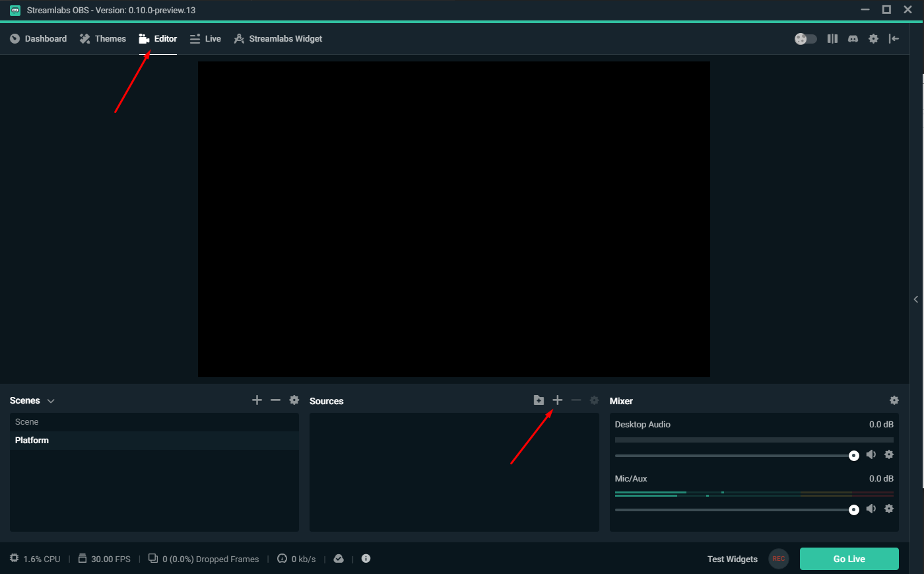The width and height of the screenshot is (924, 574).
Task: Expand the Scenes collection dropdown
Action: tap(51, 401)
